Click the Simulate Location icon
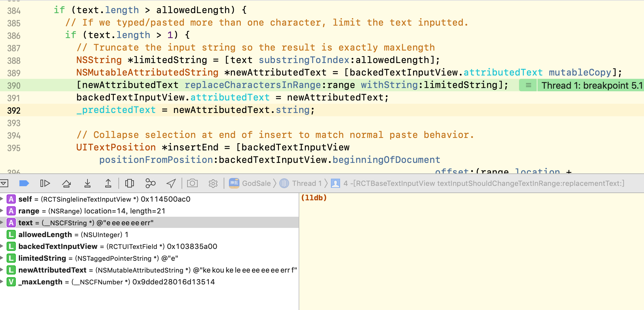Viewport: 644px width, 310px height. (171, 183)
